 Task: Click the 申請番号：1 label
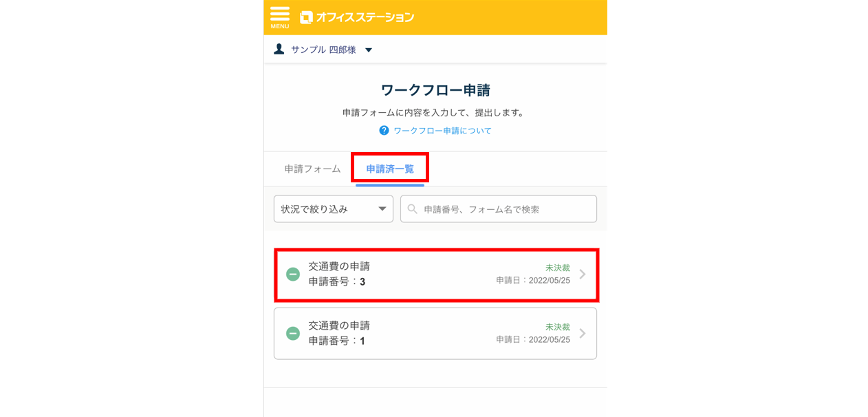(337, 341)
